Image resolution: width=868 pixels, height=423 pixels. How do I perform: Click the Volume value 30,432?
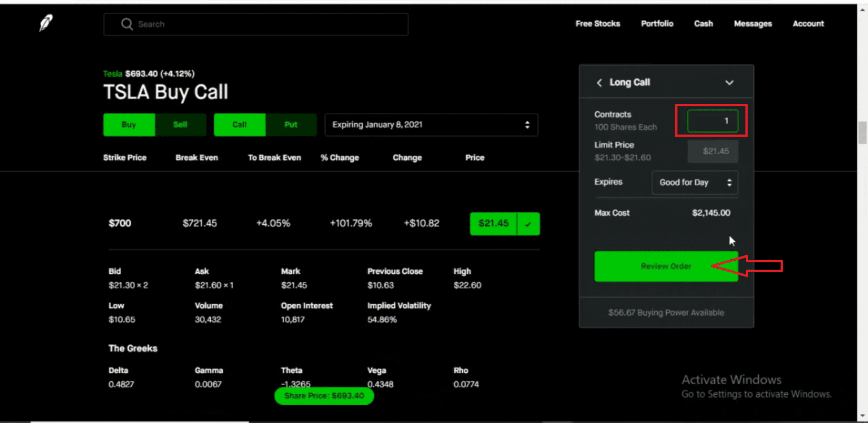pyautogui.click(x=208, y=320)
